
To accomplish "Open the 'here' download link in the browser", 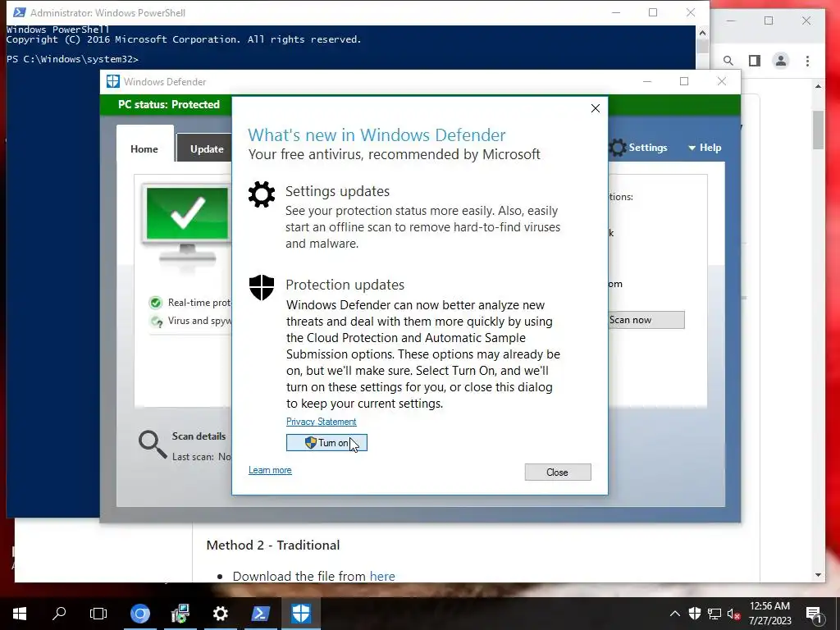I will [382, 577].
